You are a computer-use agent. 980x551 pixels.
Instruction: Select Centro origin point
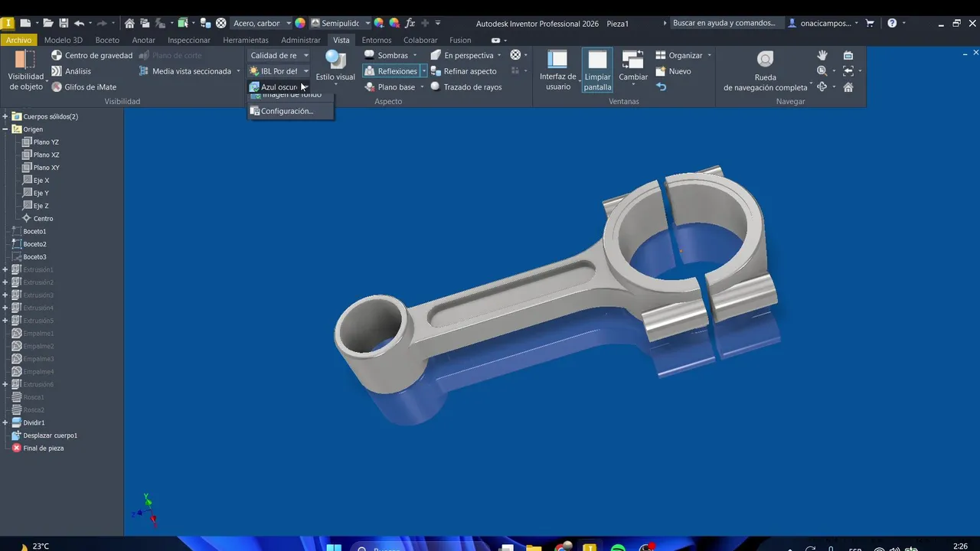pos(43,219)
